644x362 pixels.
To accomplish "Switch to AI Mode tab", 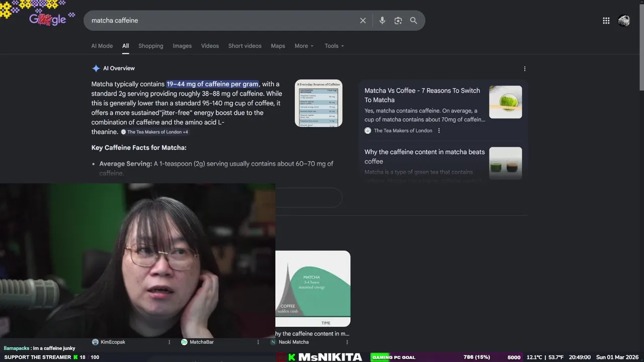I will coord(102,46).
